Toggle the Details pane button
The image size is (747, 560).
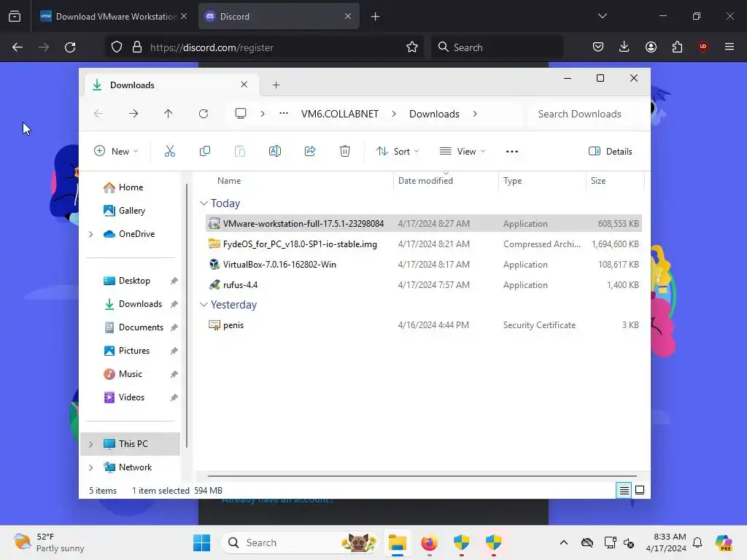[611, 152]
